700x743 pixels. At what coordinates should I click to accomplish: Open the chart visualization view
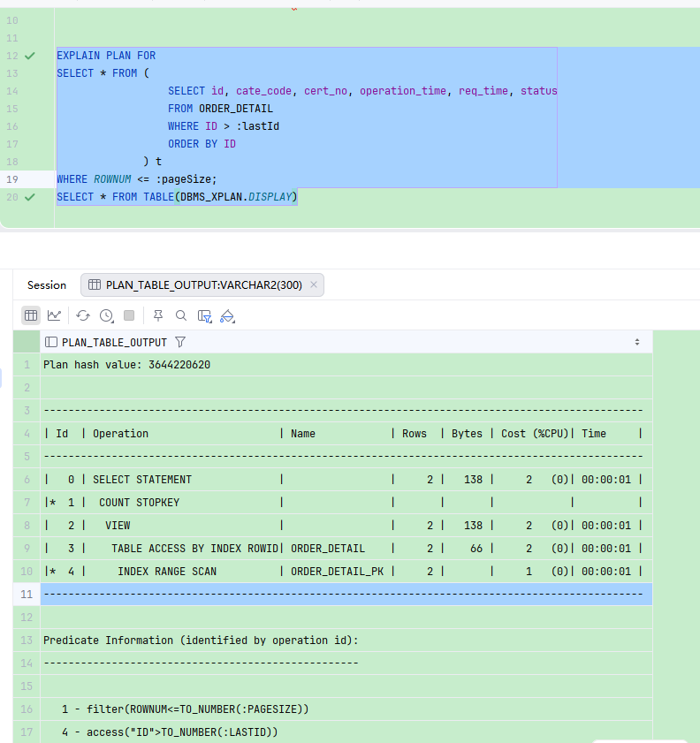pyautogui.click(x=55, y=315)
